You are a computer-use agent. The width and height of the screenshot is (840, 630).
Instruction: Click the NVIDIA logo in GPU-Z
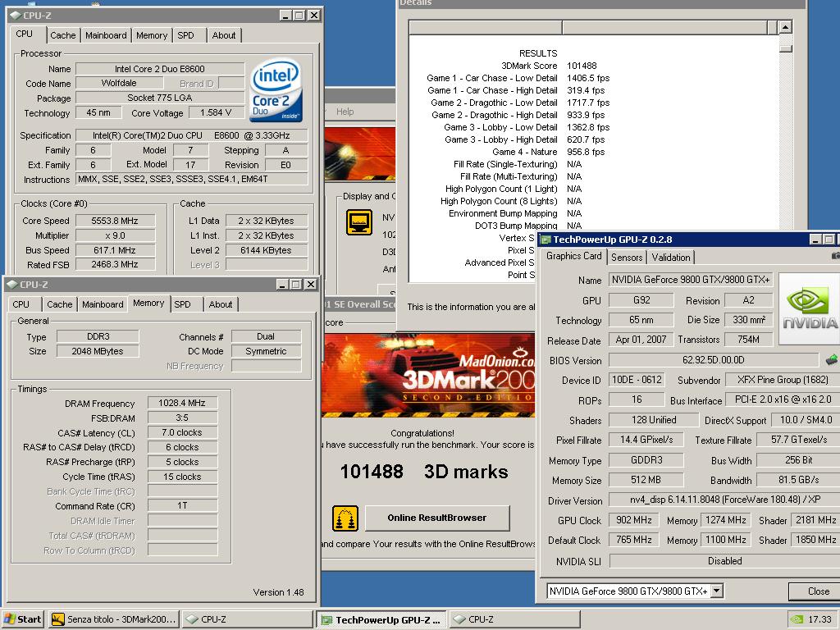pyautogui.click(x=809, y=309)
